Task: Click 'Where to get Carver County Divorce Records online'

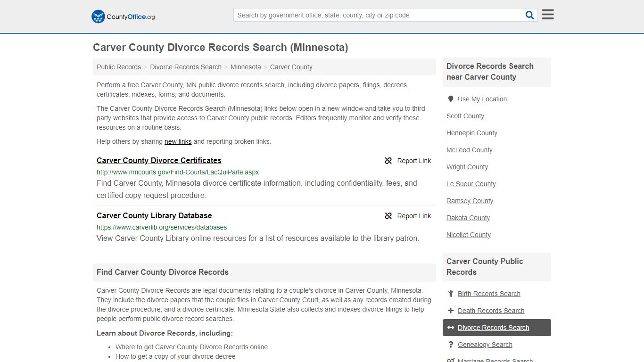Action: pos(191,347)
